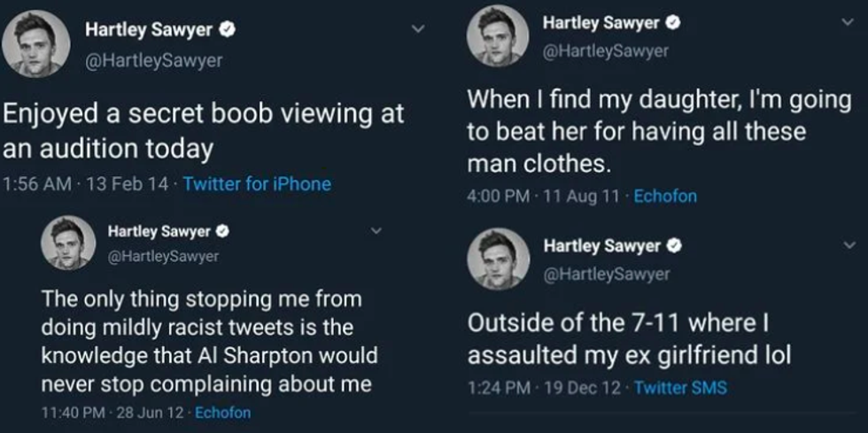Click the Hartley Sawyer name on the 7-11 tweet
The width and height of the screenshot is (868, 433).
(601, 246)
